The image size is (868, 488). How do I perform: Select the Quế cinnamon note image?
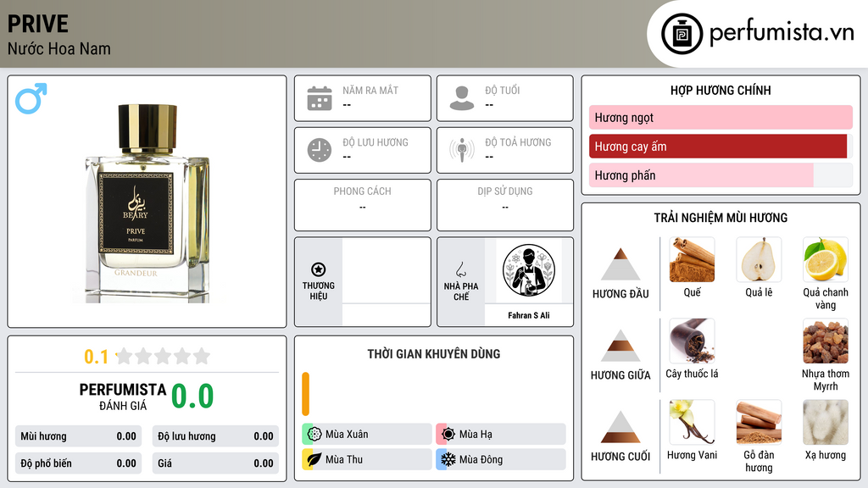pos(692,259)
